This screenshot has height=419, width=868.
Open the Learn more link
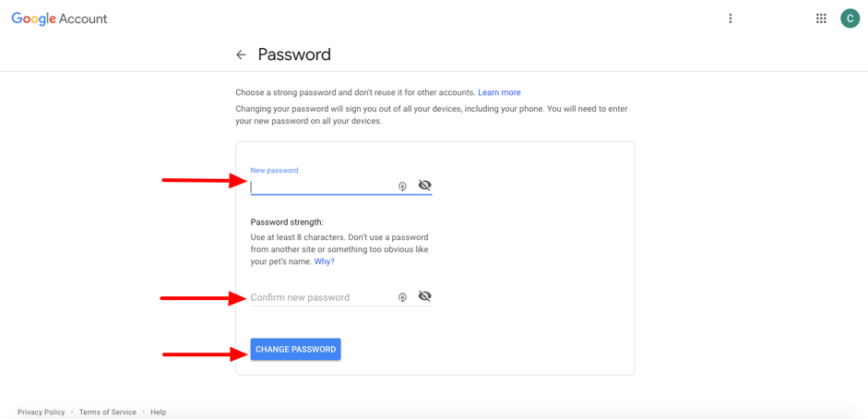499,92
